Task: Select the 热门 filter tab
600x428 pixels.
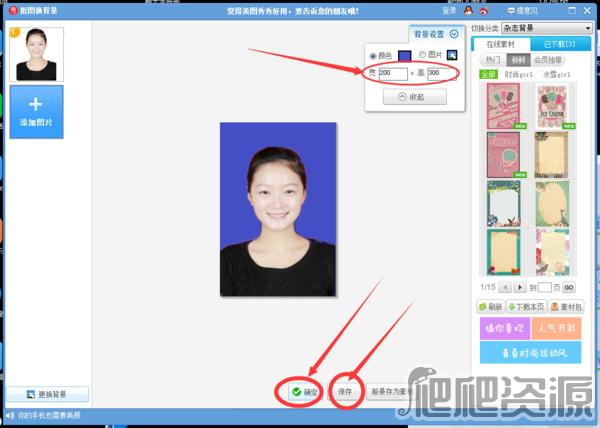Action: pyautogui.click(x=493, y=60)
